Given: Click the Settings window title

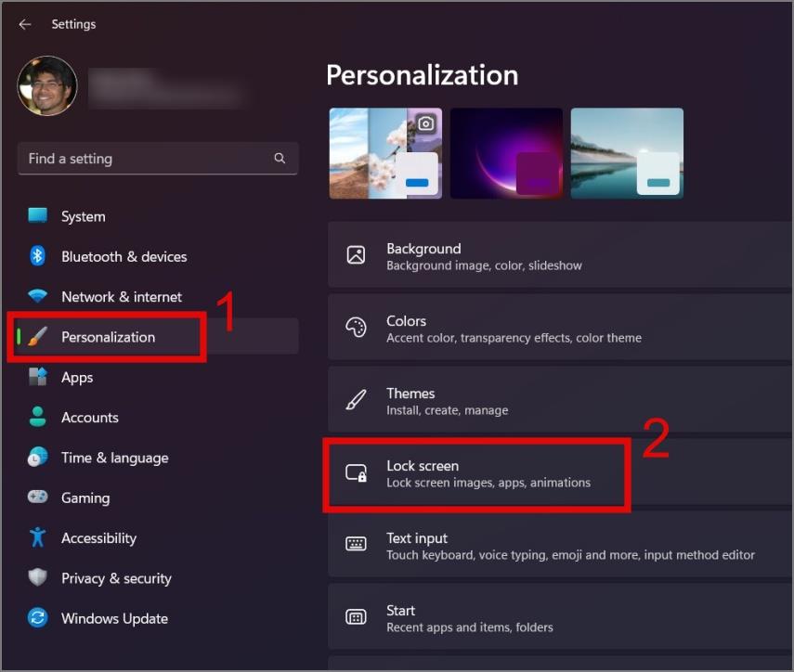Looking at the screenshot, I should [74, 24].
